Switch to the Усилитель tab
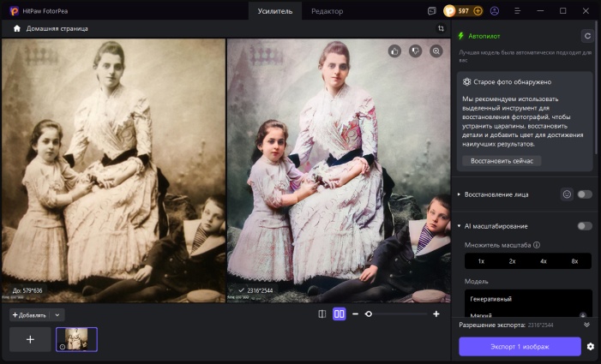Image resolution: width=601 pixels, height=364 pixels. [275, 11]
